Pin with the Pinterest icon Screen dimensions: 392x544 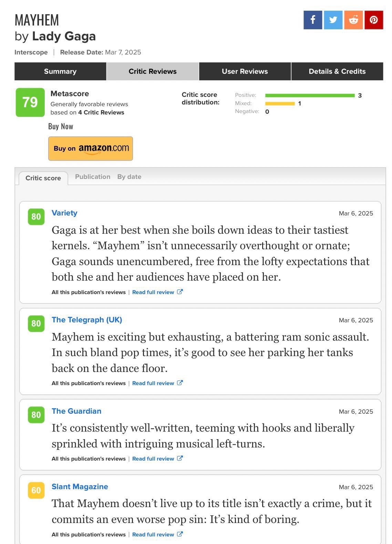[x=374, y=20]
